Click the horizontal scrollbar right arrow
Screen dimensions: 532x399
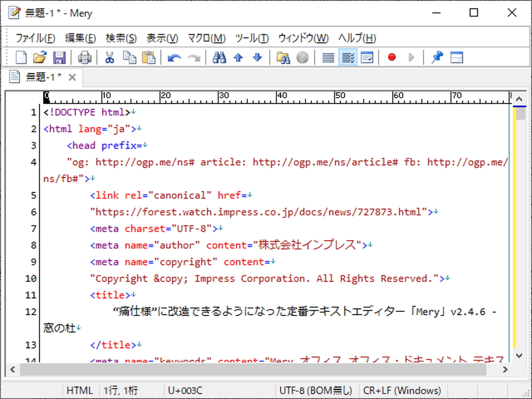tap(505, 369)
